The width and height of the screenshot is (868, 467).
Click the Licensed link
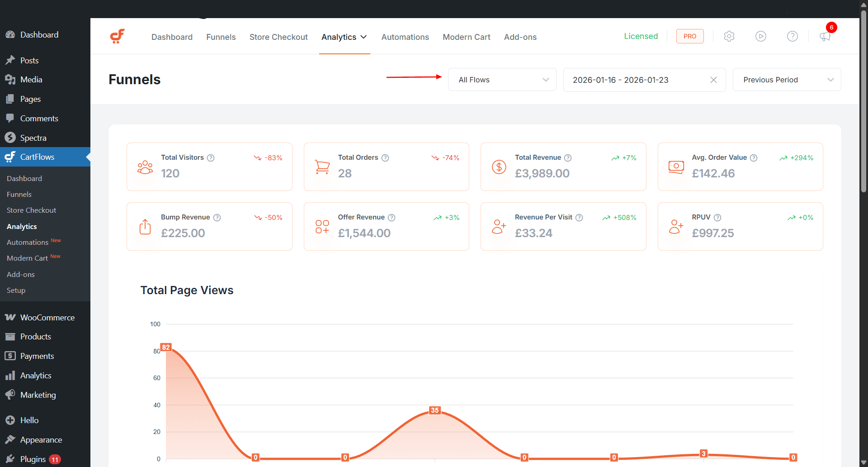641,36
